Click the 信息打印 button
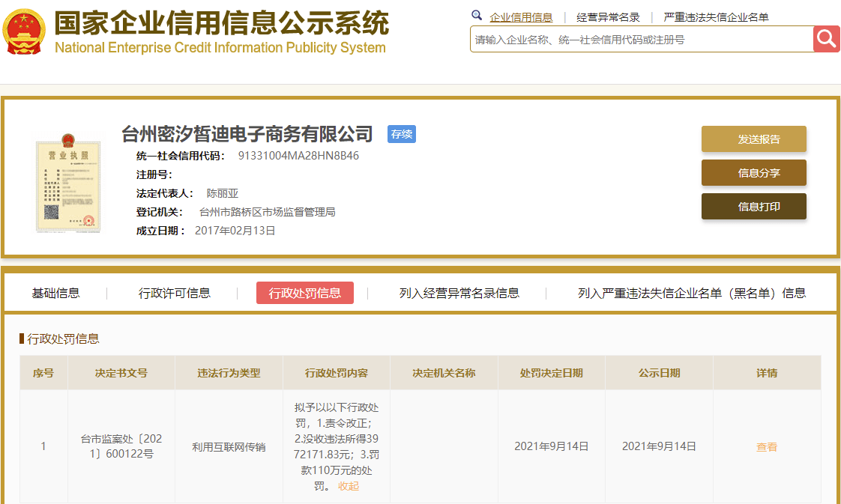The height and width of the screenshot is (504, 841). coord(753,206)
